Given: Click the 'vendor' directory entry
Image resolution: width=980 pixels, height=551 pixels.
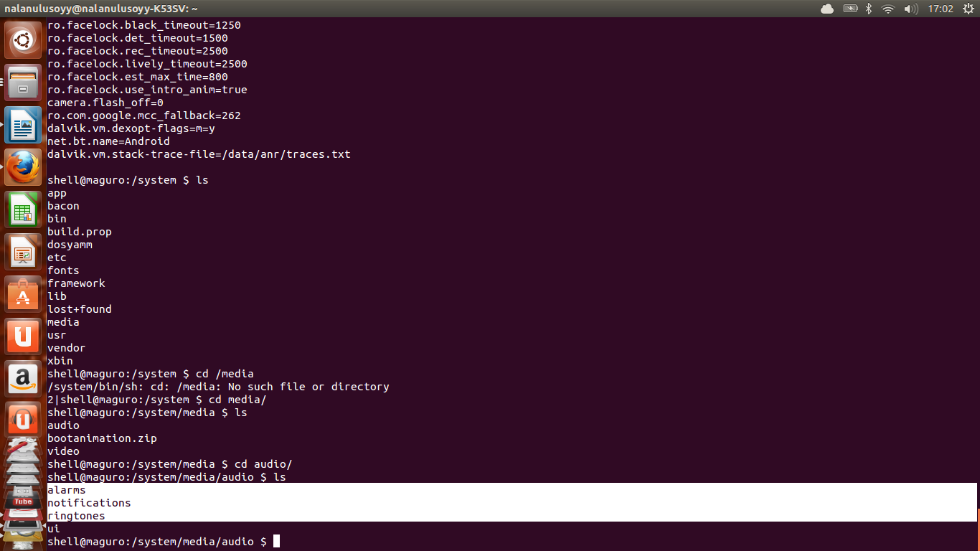Looking at the screenshot, I should pyautogui.click(x=66, y=348).
